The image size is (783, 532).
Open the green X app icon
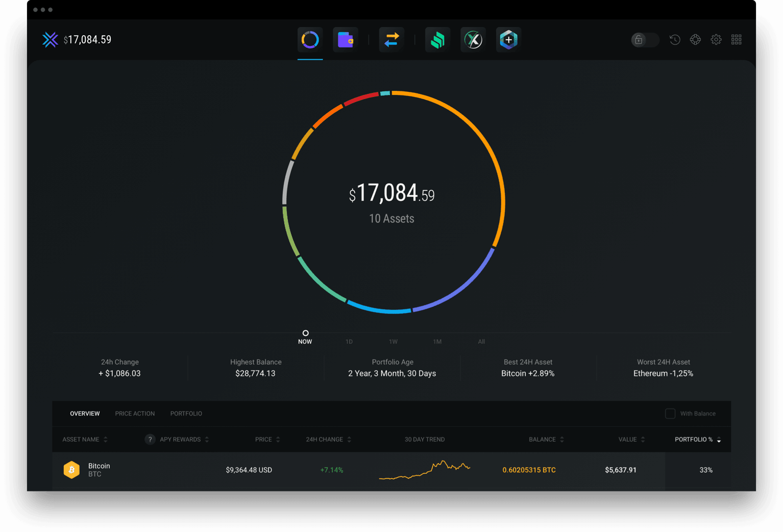(x=473, y=39)
